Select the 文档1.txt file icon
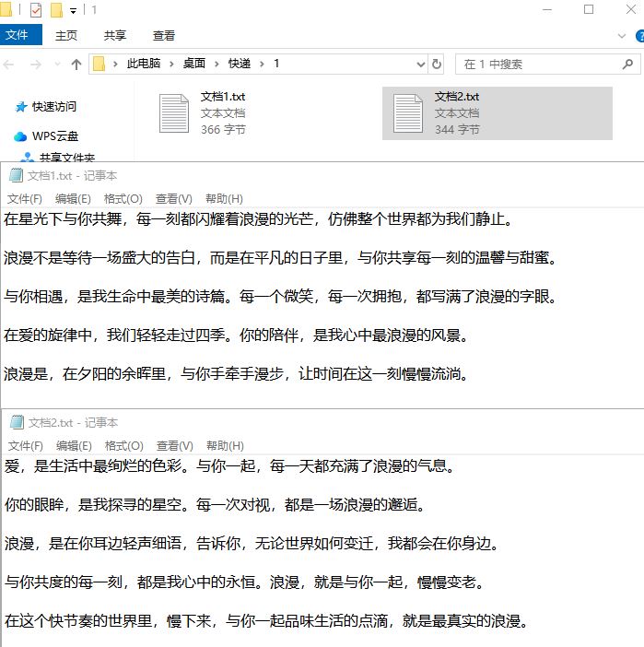The image size is (644, 647). coord(174,113)
